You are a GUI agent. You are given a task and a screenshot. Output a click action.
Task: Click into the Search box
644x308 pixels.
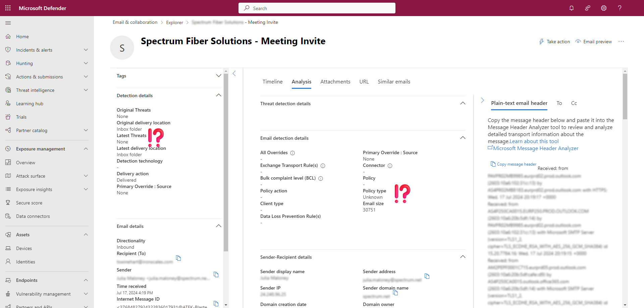tap(317, 8)
